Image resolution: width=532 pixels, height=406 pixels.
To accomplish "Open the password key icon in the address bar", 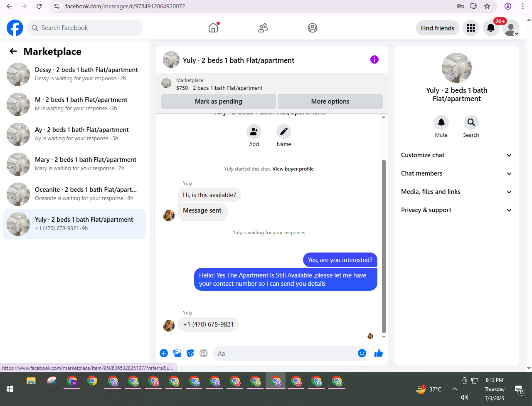I will point(460,6).
